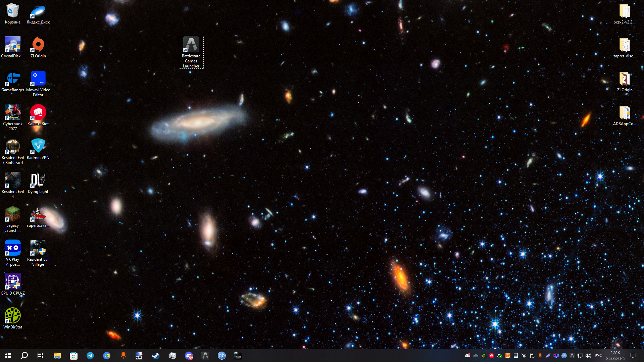Select the Resident Evil 4 desktop shortcut
This screenshot has width=644, height=362.
tap(13, 186)
